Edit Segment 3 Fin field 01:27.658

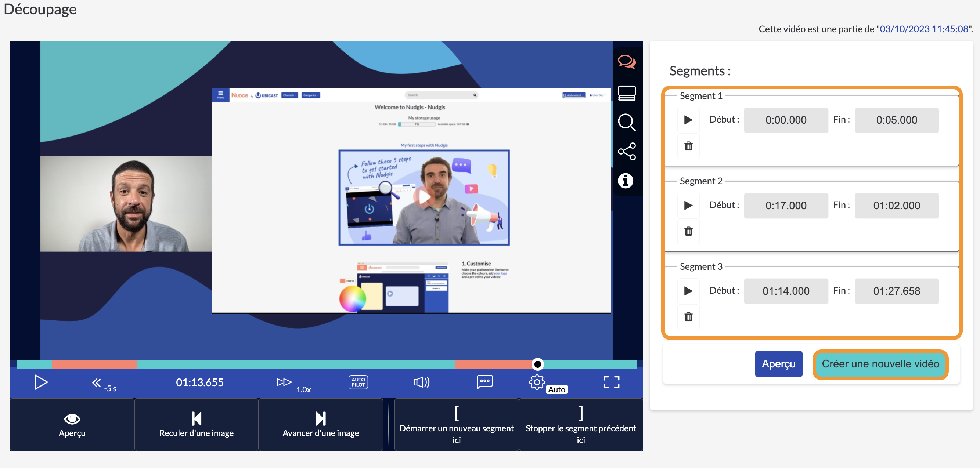(x=897, y=291)
